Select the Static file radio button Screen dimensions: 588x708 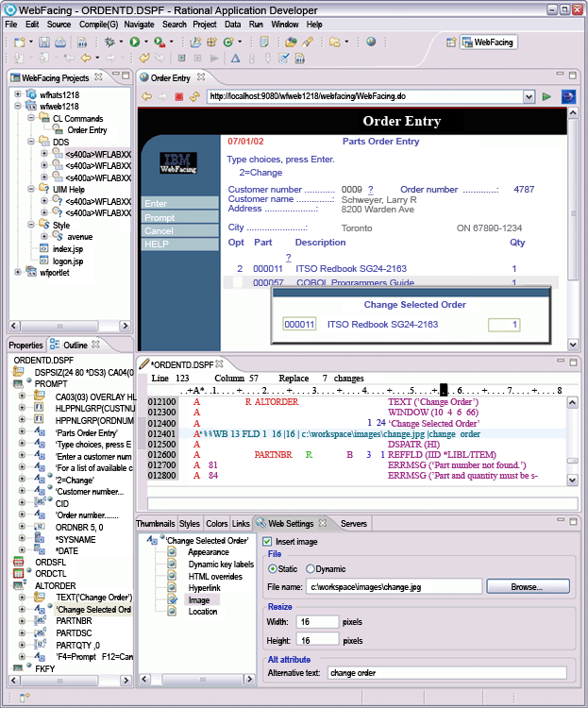pyautogui.click(x=273, y=569)
